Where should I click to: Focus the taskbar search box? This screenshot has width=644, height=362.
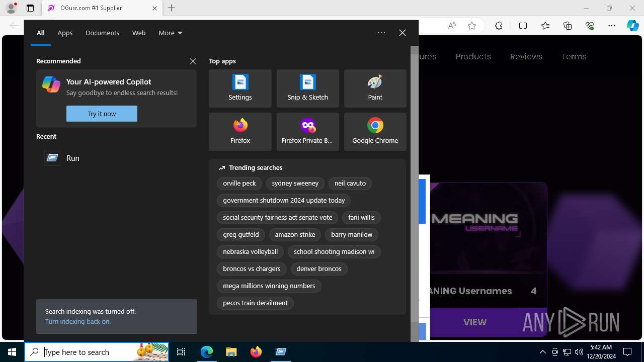(x=97, y=352)
